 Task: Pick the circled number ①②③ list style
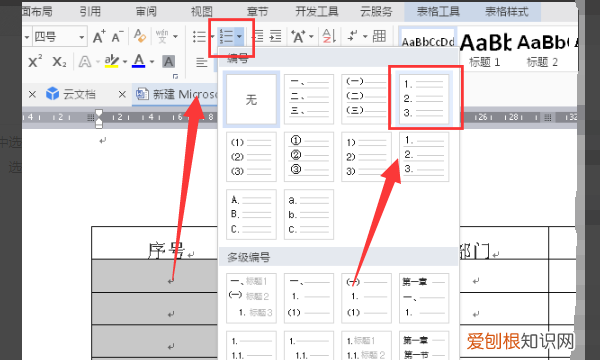(x=309, y=156)
